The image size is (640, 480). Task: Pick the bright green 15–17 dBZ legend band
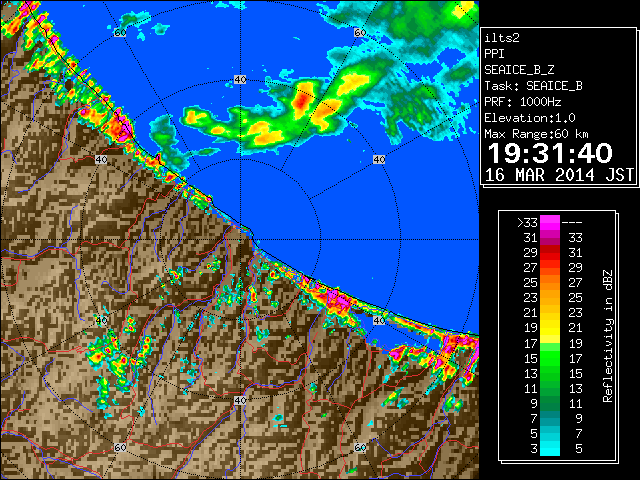click(550, 358)
